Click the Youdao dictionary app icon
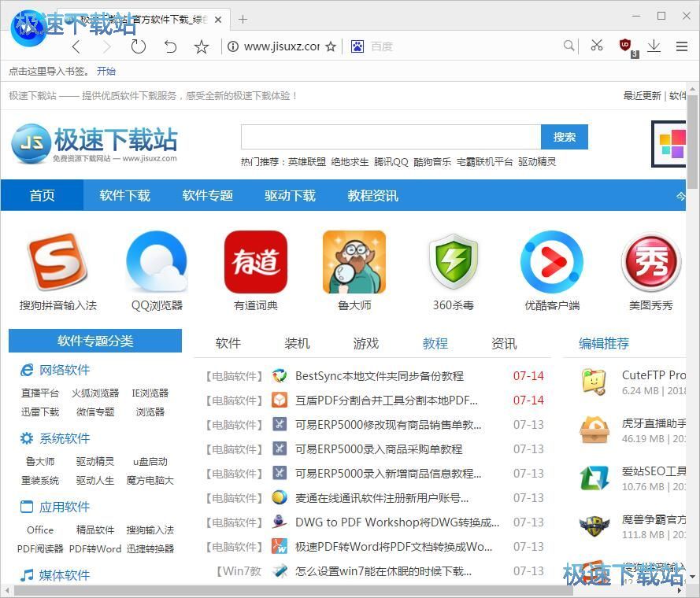 (256, 262)
